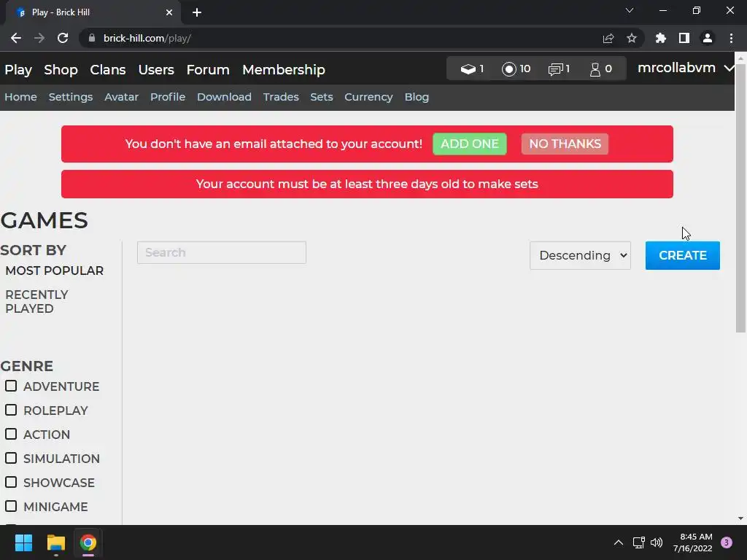Open the Chrome extensions puzzle icon
747x560 pixels.
pyautogui.click(x=661, y=38)
